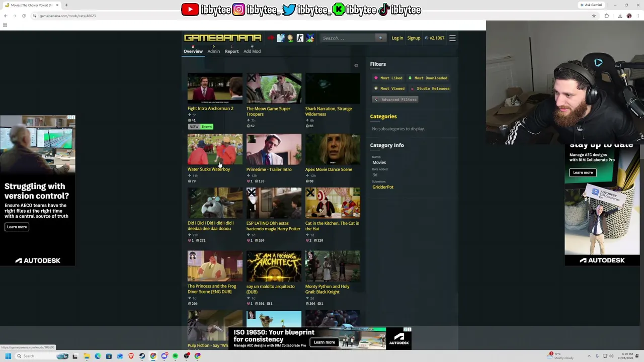Filter by Most Liked
This screenshot has width=644, height=362.
coord(388,78)
